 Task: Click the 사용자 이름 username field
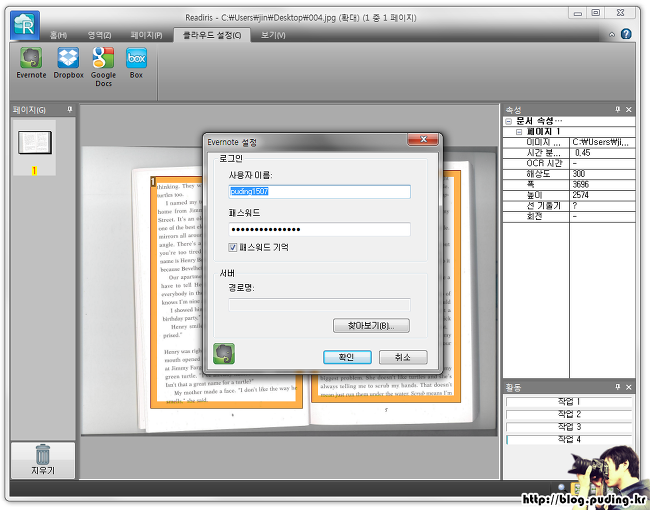319,192
